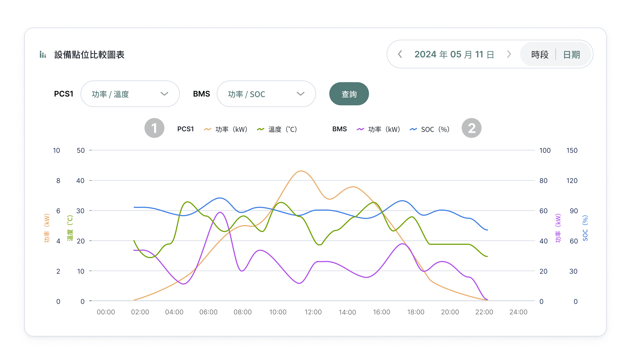631x364 pixels.
Task: Click the BMS group label in the legend
Action: [340, 129]
